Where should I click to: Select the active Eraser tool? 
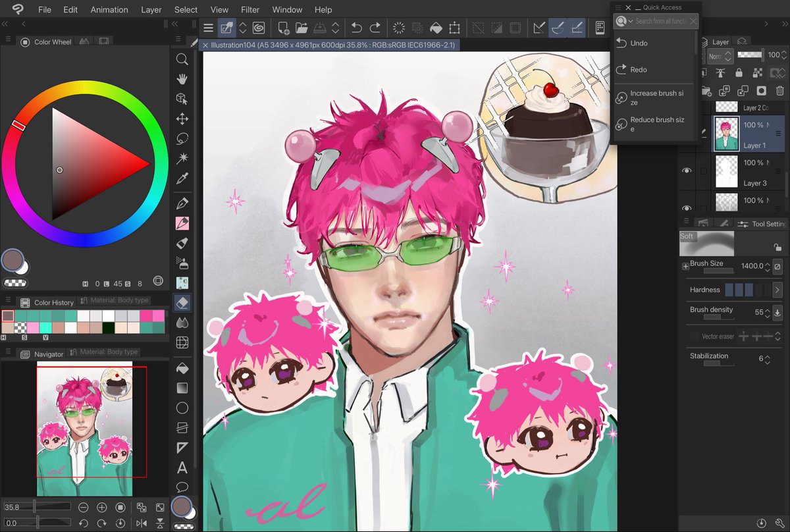click(182, 302)
